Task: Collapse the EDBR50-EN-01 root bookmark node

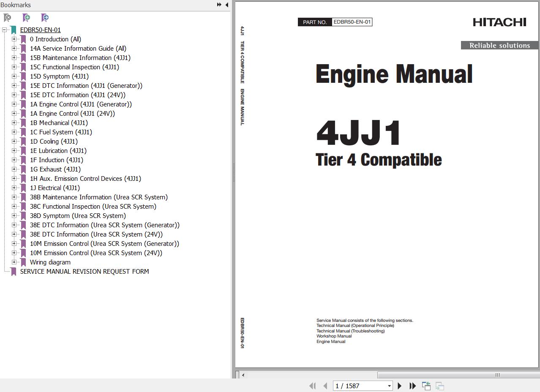Action: tap(4, 30)
